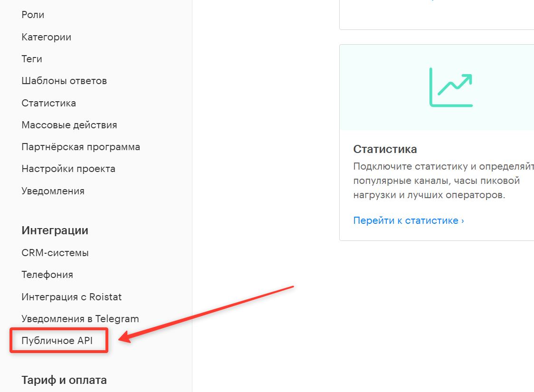Click the Перейти к статистике link

[409, 220]
